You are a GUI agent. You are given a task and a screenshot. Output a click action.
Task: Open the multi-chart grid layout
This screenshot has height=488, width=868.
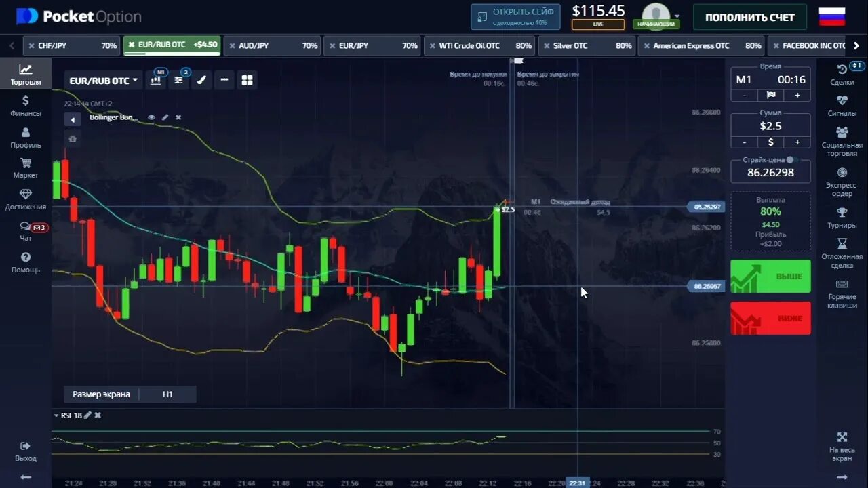(x=247, y=80)
